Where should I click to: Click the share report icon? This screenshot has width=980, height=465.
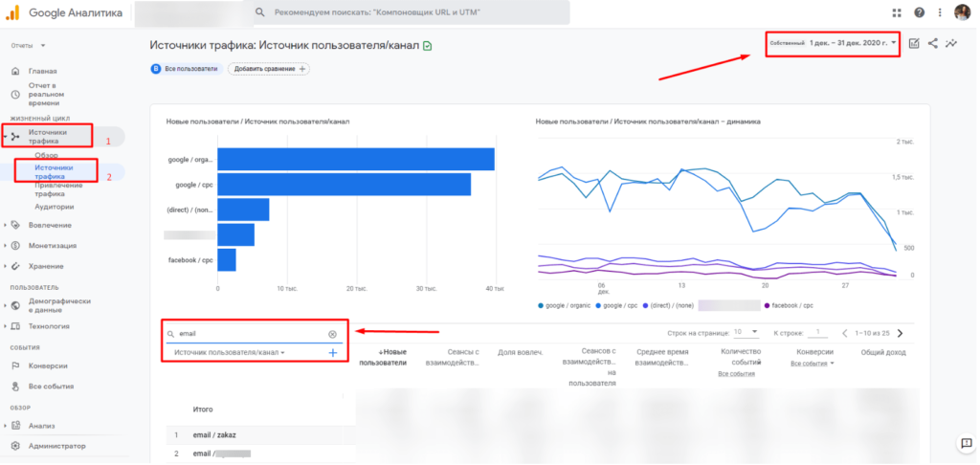coord(932,44)
